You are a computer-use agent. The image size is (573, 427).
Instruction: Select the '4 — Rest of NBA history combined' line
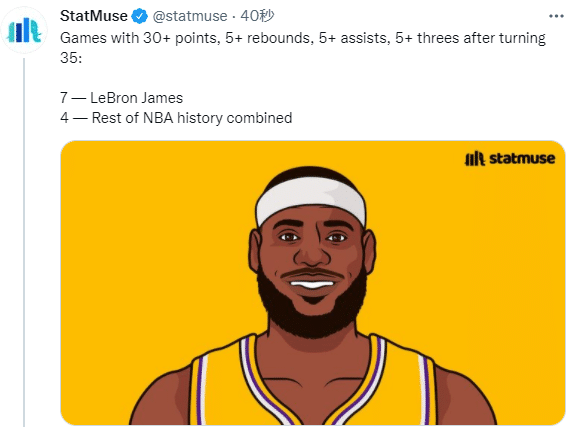(176, 118)
